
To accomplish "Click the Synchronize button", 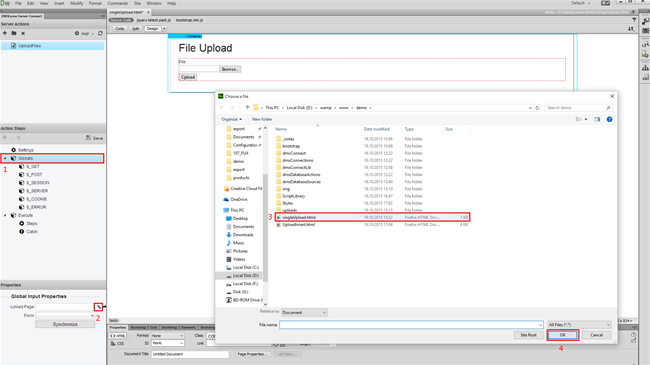I will [65, 324].
